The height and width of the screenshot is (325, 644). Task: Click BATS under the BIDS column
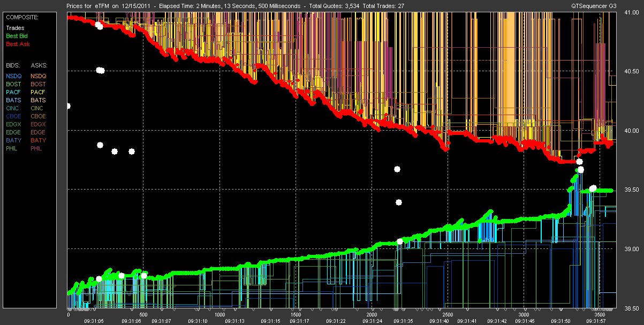tap(14, 100)
